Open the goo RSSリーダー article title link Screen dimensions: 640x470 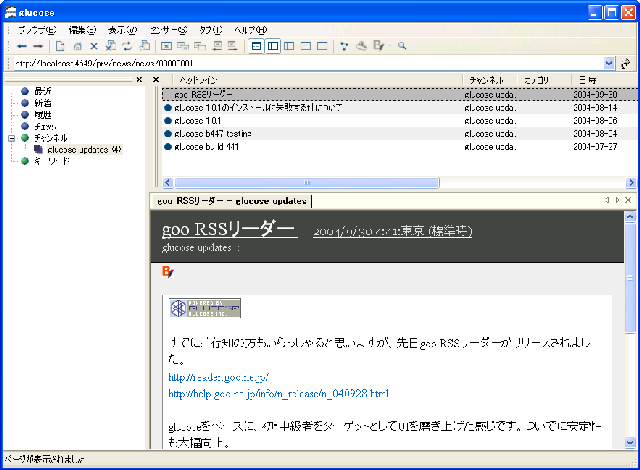[x=228, y=229]
